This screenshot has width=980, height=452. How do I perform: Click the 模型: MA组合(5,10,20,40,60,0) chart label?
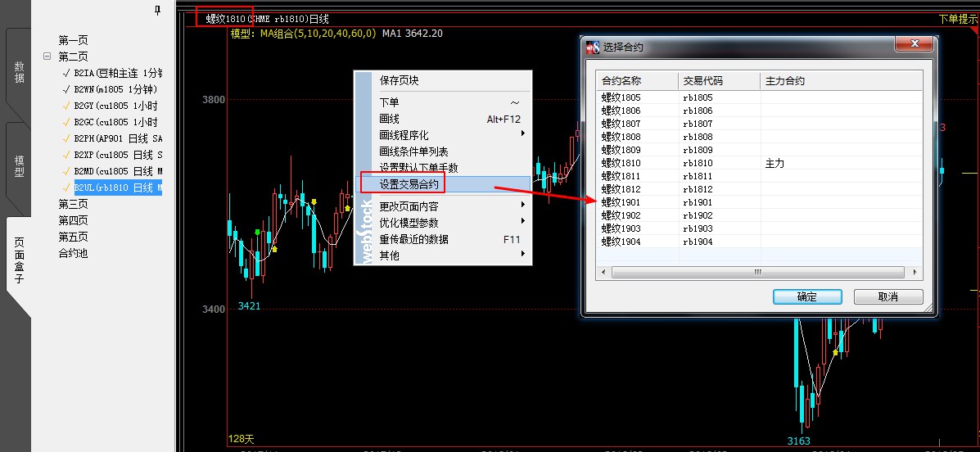[x=304, y=33]
